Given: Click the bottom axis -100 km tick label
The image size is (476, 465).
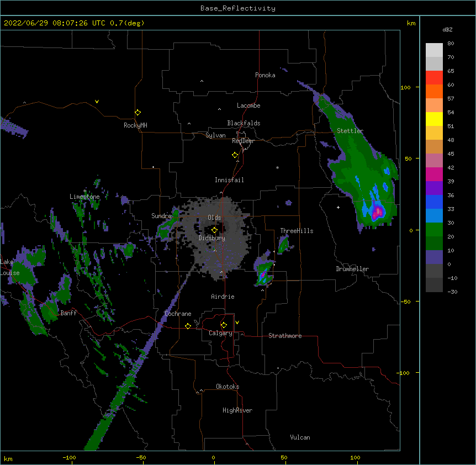Looking at the screenshot, I should point(69,457).
